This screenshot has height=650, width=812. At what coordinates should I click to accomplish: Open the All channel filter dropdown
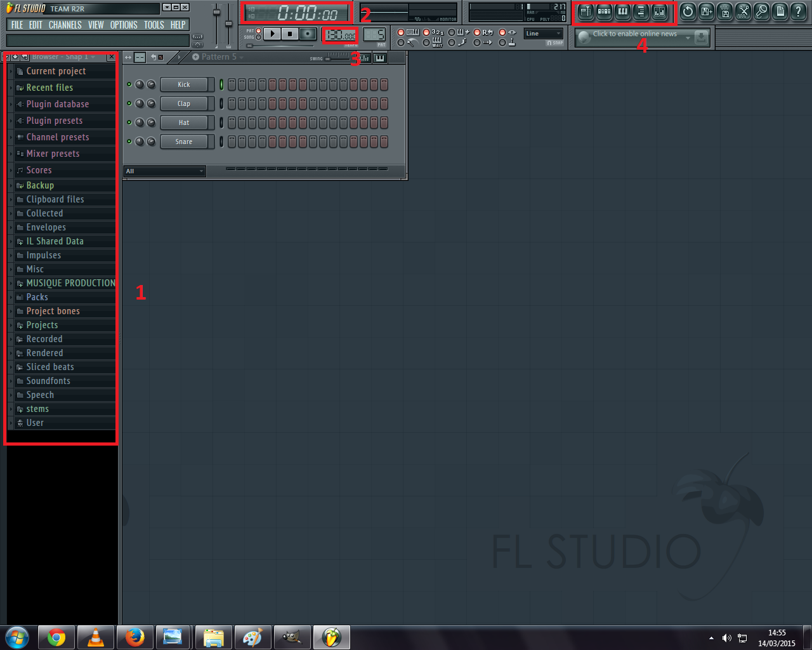tap(164, 171)
